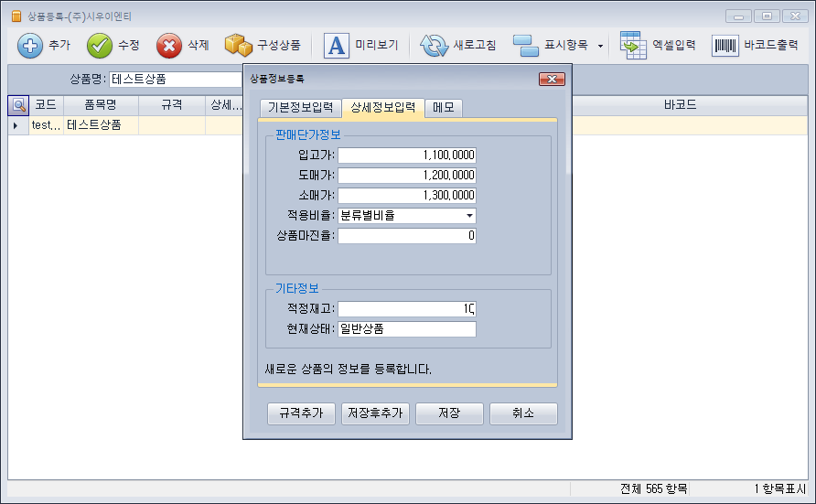Click the 소매가 input field

click(x=406, y=196)
